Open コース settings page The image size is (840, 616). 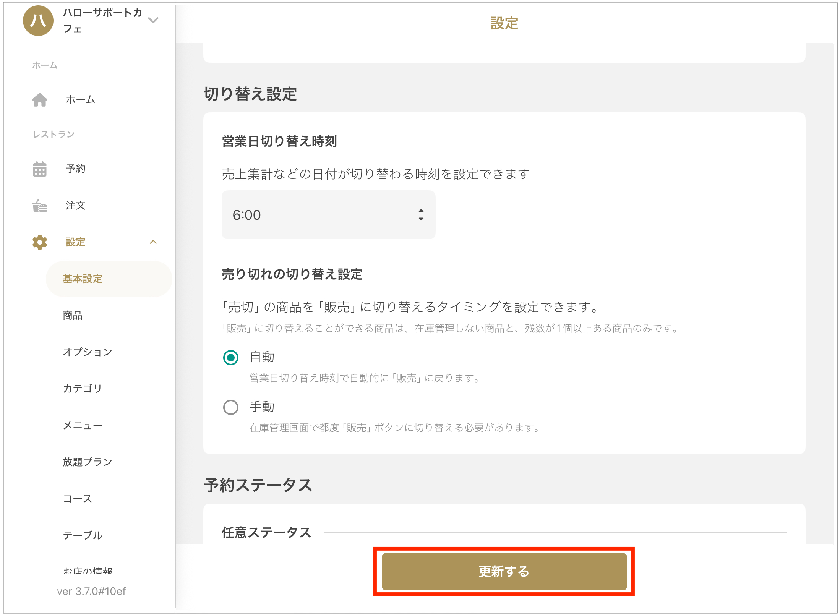[78, 499]
